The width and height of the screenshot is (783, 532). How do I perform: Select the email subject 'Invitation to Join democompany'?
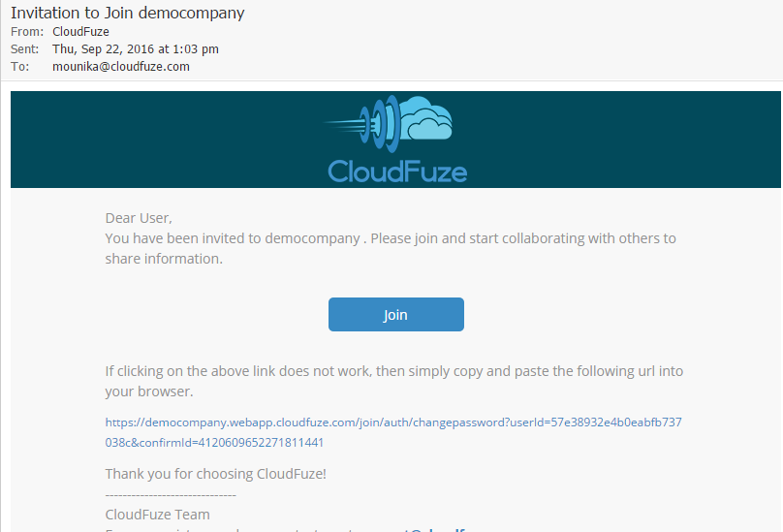click(x=127, y=13)
